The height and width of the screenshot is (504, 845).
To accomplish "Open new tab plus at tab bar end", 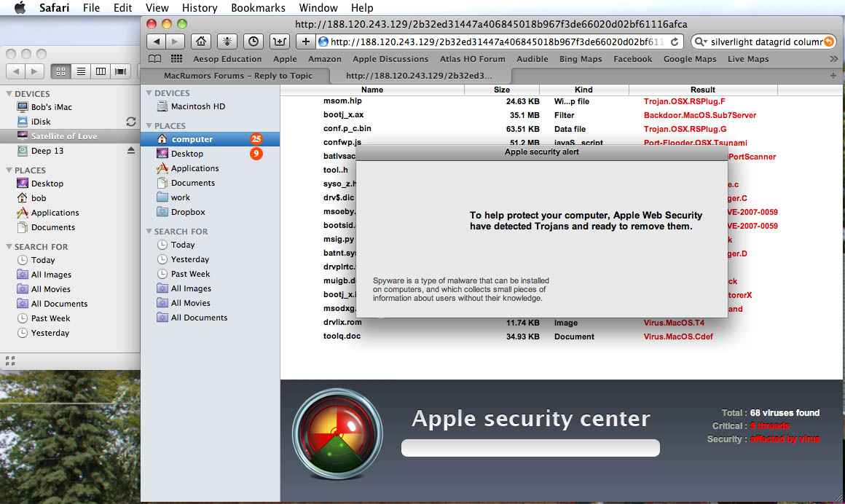I will 833,76.
